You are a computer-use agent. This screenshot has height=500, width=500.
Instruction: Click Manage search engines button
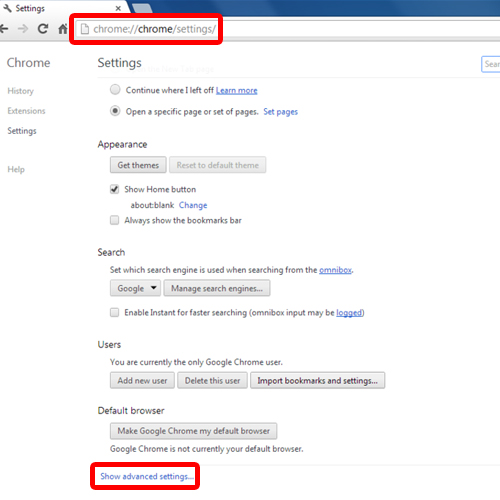point(217,288)
